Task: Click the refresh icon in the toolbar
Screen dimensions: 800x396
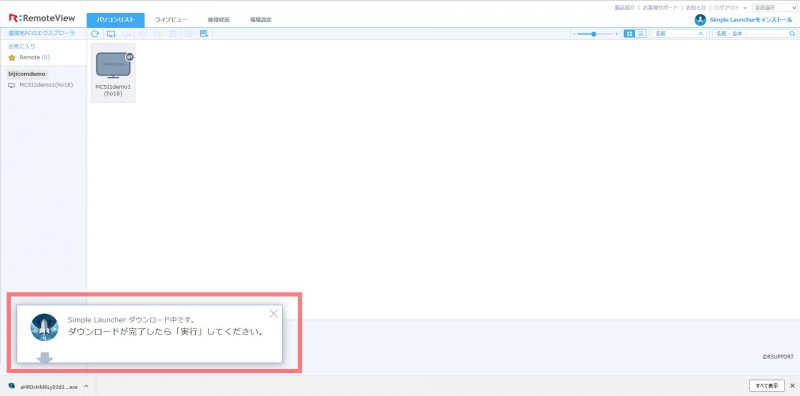Action: 94,34
